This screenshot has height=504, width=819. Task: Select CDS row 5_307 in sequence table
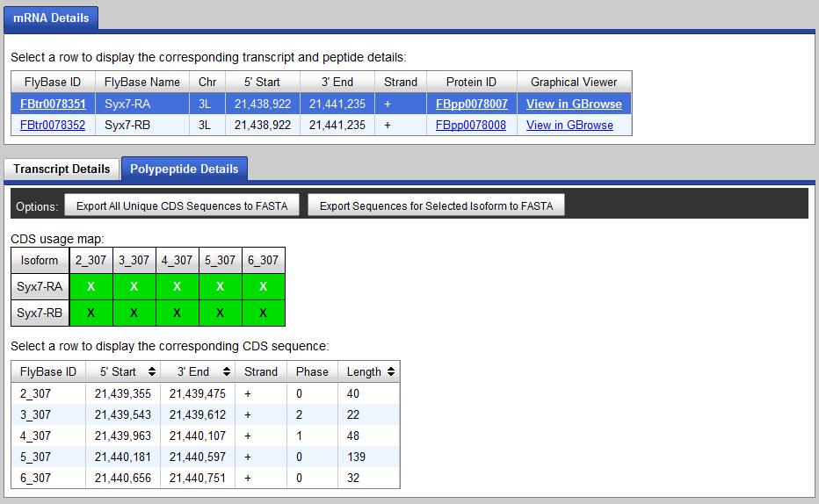206,457
